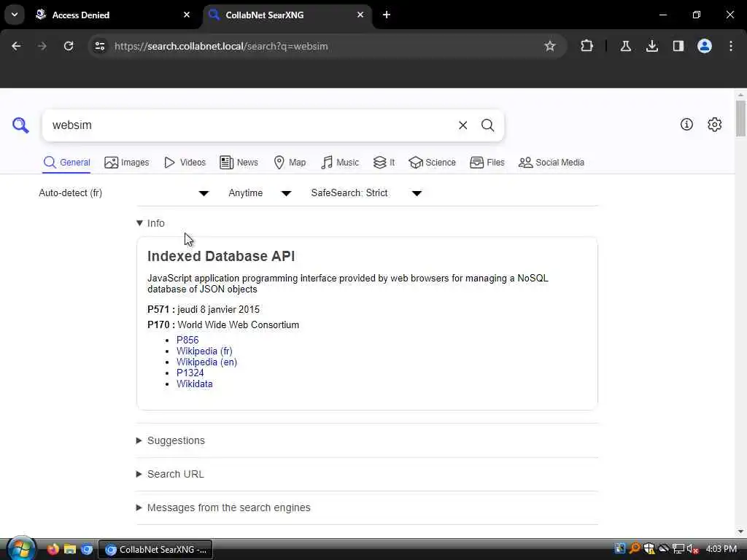Screen dimensions: 747x560
Task: View site information icon in address bar
Action: click(x=100, y=46)
